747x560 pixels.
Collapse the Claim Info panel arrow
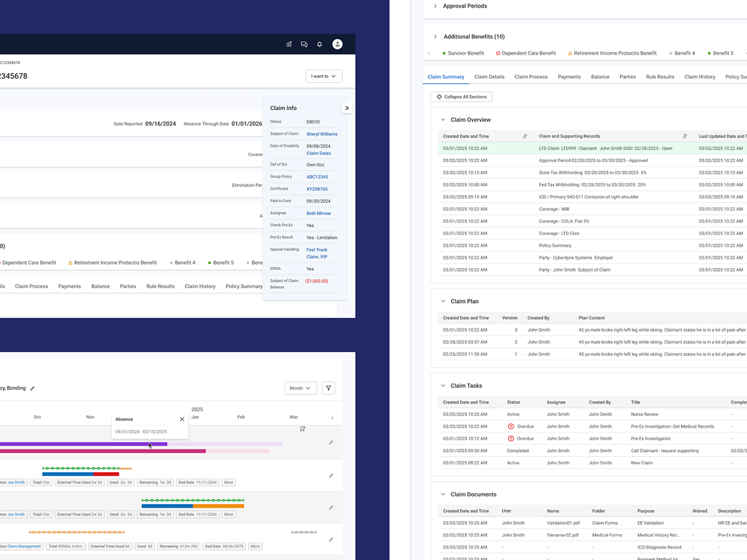(x=347, y=108)
